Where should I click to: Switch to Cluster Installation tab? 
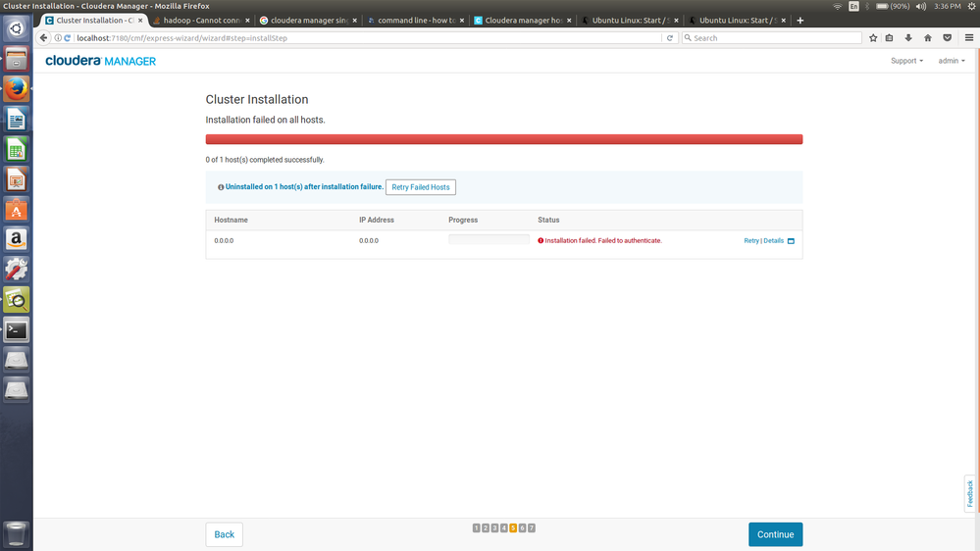point(94,21)
